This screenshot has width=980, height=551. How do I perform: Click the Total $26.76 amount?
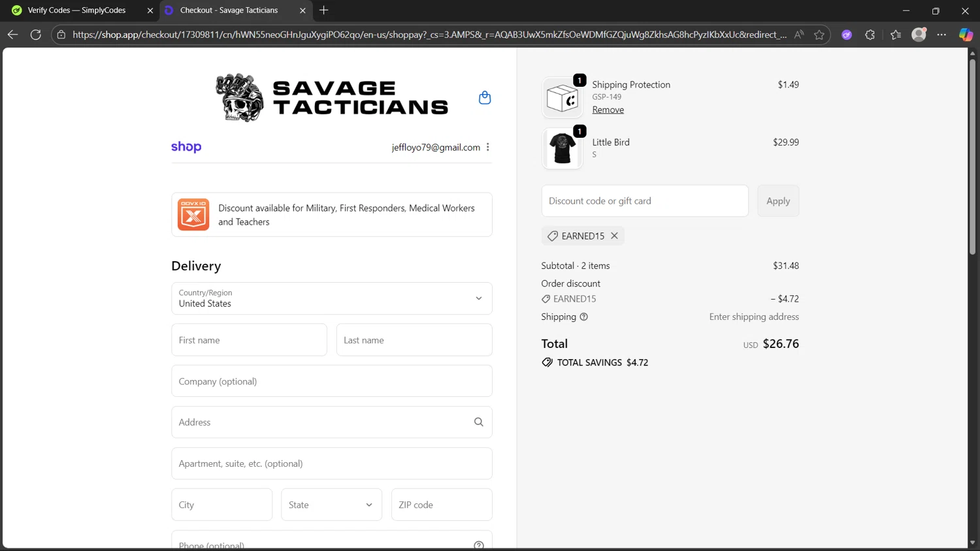pyautogui.click(x=781, y=344)
